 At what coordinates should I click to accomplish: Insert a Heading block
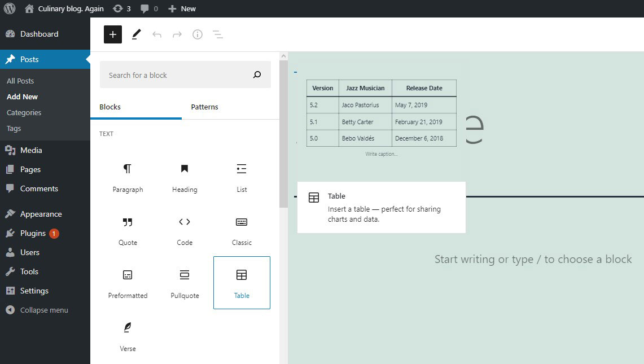[185, 177]
